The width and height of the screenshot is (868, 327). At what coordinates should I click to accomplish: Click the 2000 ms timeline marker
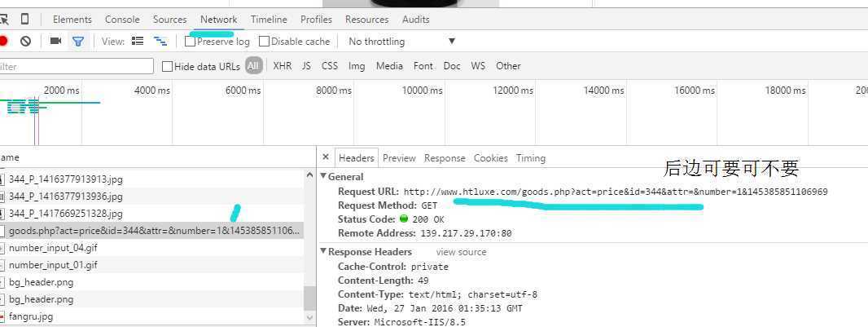pyautogui.click(x=61, y=90)
